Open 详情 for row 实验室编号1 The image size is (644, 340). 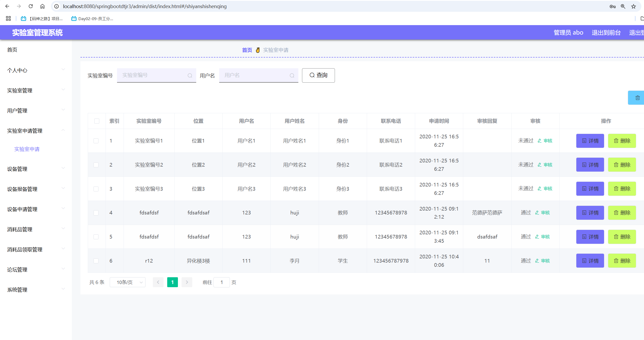(590, 141)
